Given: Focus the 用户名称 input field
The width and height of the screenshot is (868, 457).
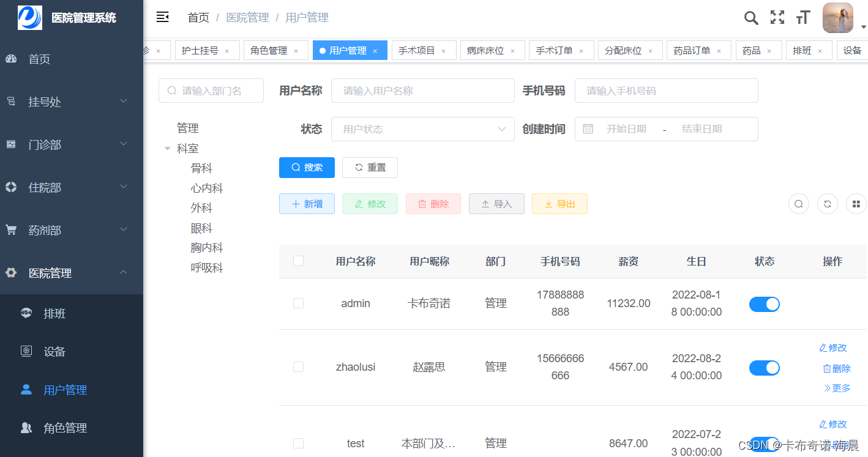Looking at the screenshot, I should click(423, 91).
